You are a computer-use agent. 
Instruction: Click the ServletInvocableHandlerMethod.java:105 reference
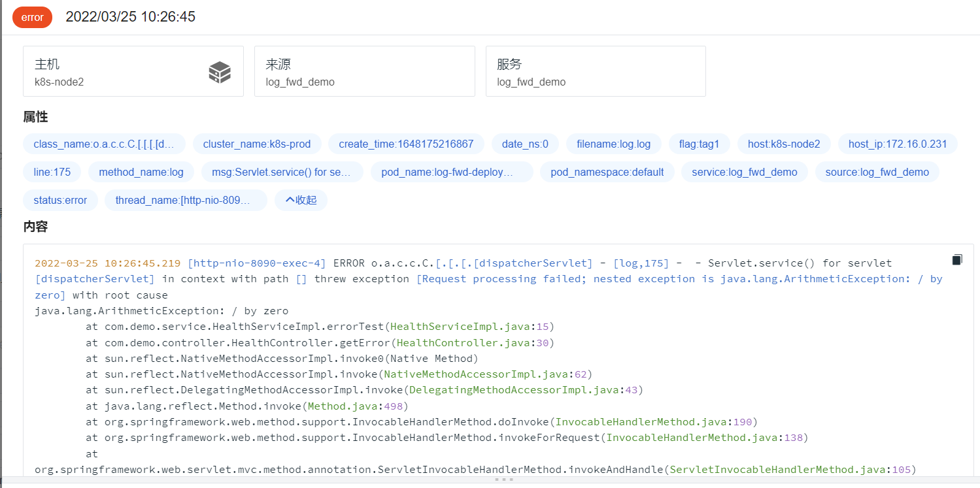pyautogui.click(x=790, y=470)
